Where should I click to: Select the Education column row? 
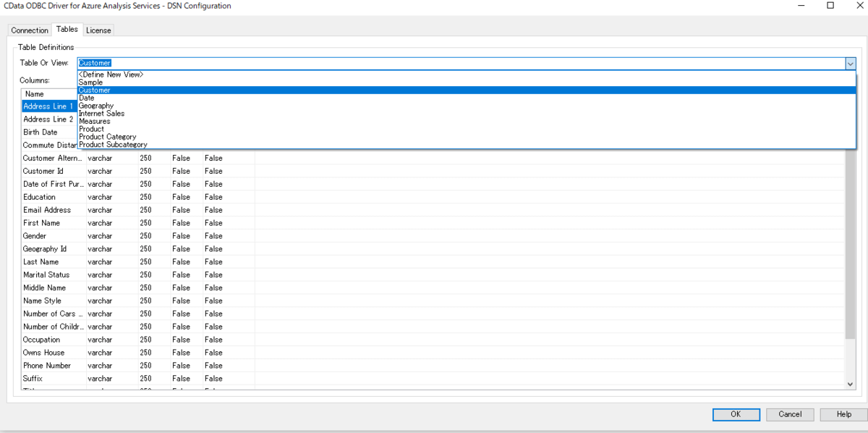point(137,197)
